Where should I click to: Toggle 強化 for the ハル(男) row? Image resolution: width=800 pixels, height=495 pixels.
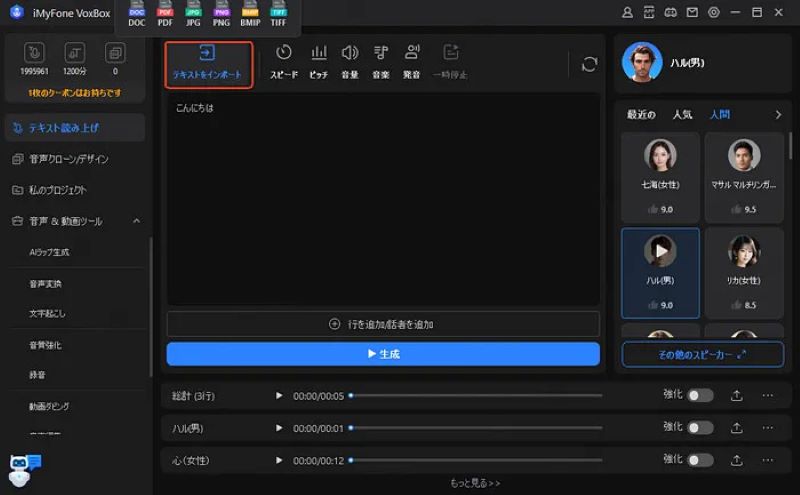click(700, 428)
